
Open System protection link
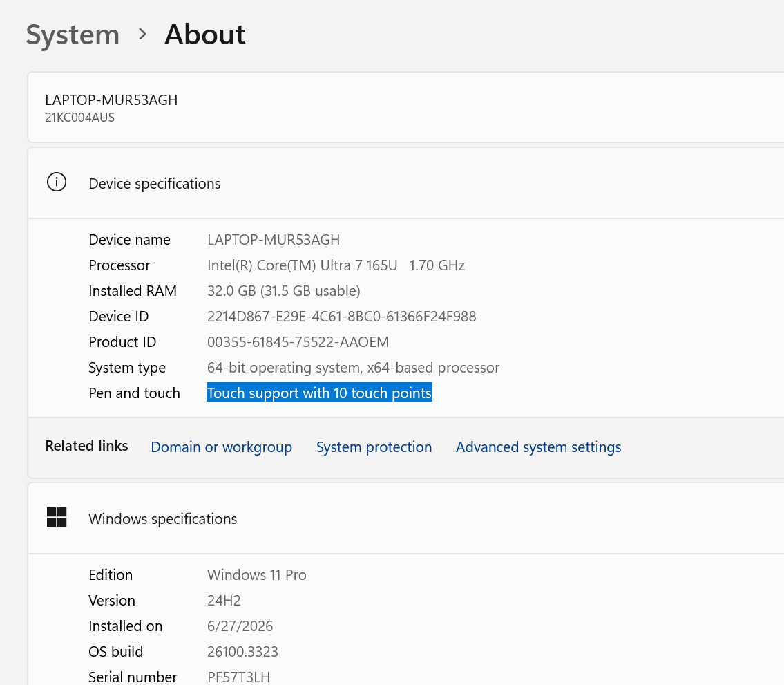pyautogui.click(x=374, y=447)
